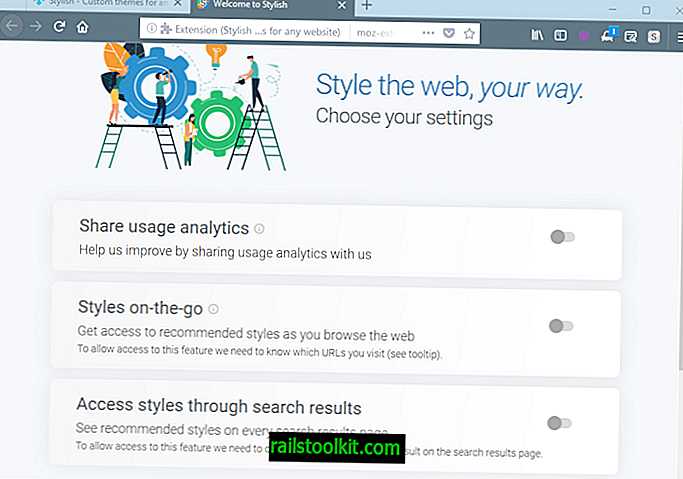Close the Welcome to Stylish tab
This screenshot has width=683, height=479.
coord(342,6)
